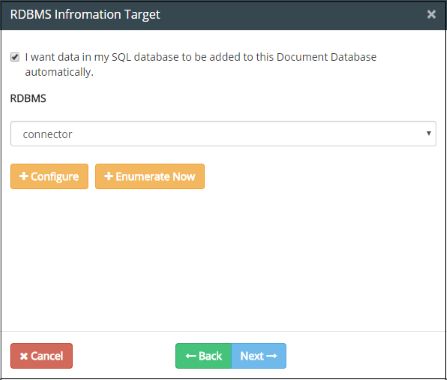The image size is (447, 380).
Task: Click the checkbox label about SQL database
Action: (201, 64)
